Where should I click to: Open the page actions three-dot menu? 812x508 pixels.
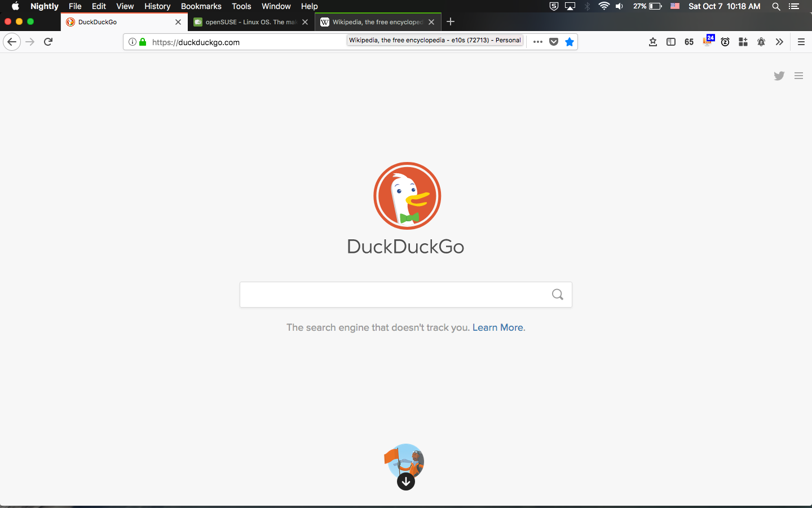tap(538, 42)
